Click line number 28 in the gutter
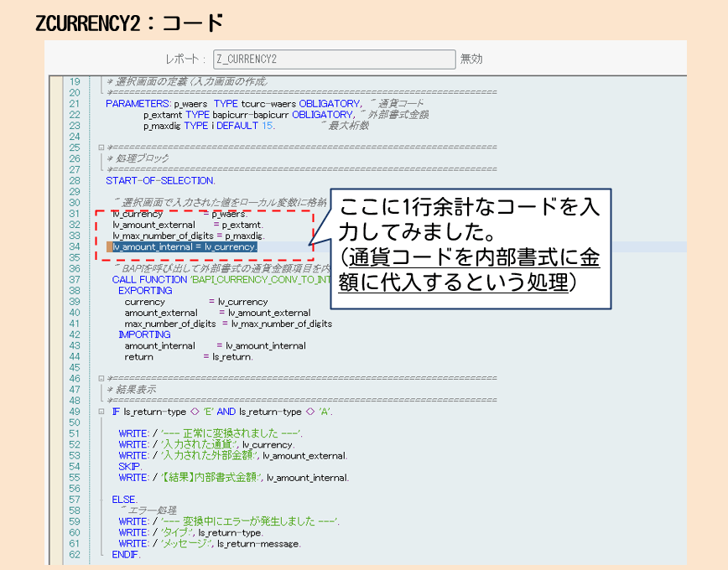728x570 pixels. tap(75, 180)
